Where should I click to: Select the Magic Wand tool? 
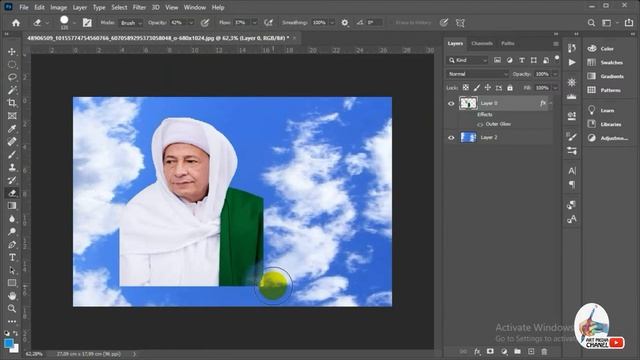(12, 90)
